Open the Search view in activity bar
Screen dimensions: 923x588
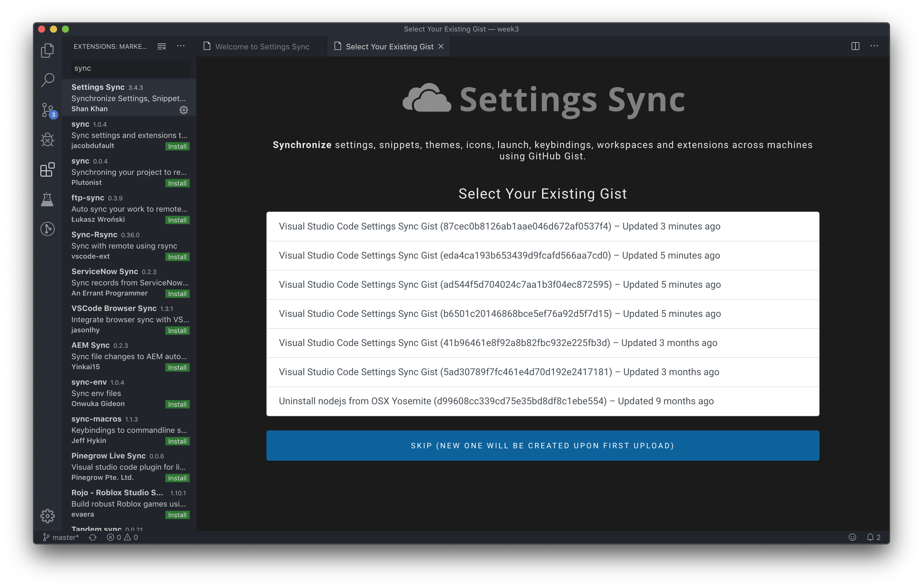48,80
